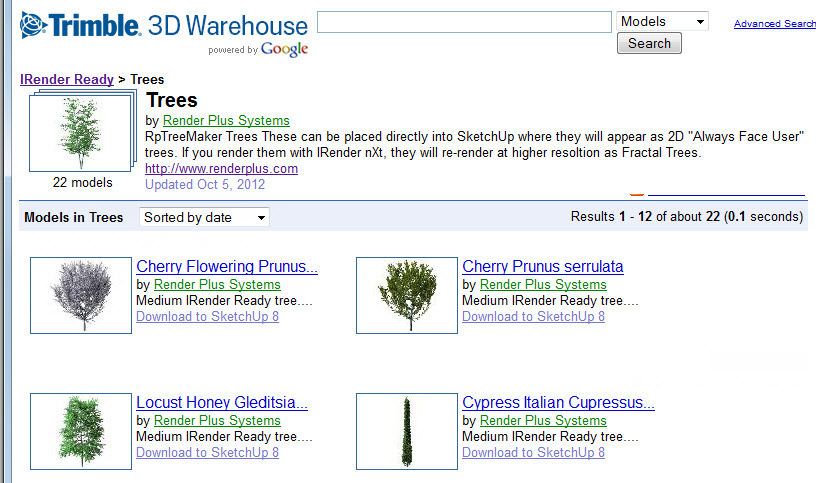Open Render Plus Systems collection author link
The width and height of the screenshot is (816, 483).
pyautogui.click(x=226, y=120)
